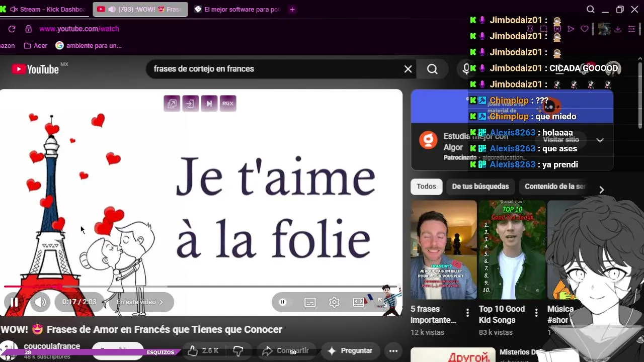This screenshot has width=644, height=362.
Task: Click 'Alexis8263 : ya prendi' chat message
Action: tap(524, 165)
